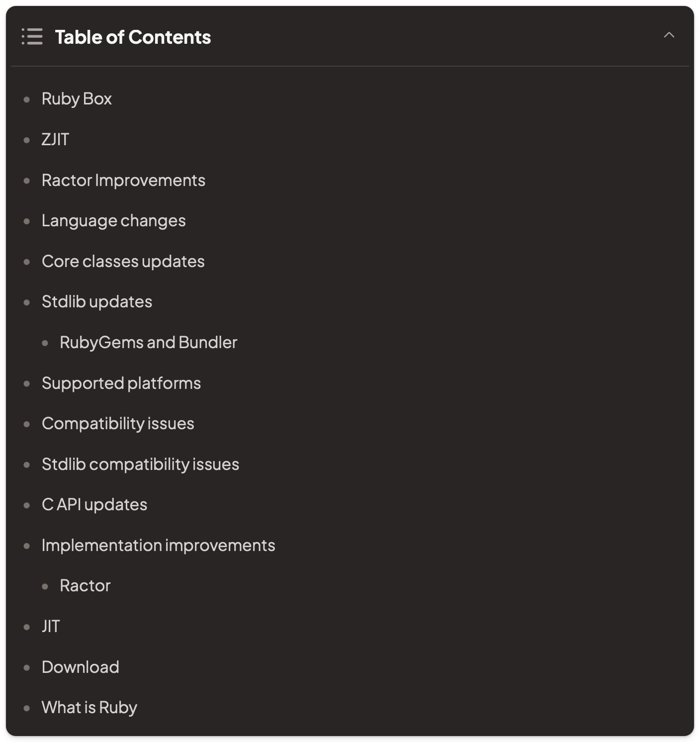Click the bullet beside Ruby Box
This screenshot has width=700, height=742.
click(x=27, y=99)
